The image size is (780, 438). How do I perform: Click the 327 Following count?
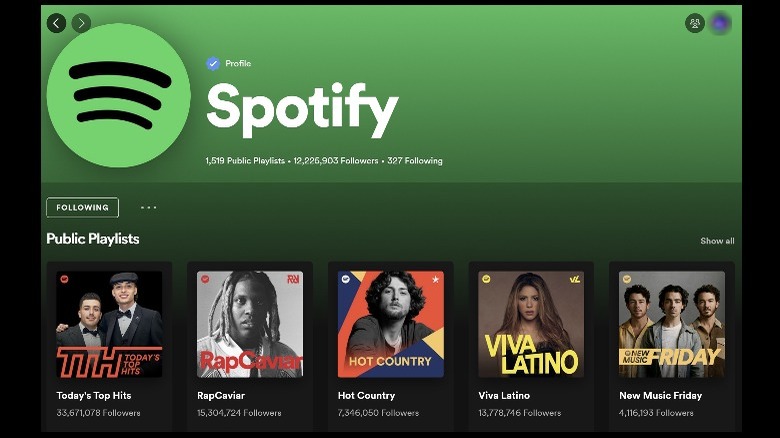[415, 161]
